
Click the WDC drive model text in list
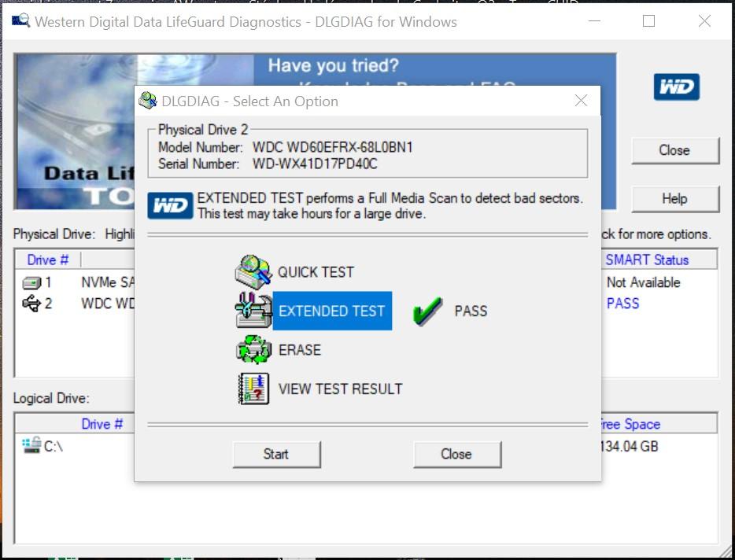[x=108, y=304]
